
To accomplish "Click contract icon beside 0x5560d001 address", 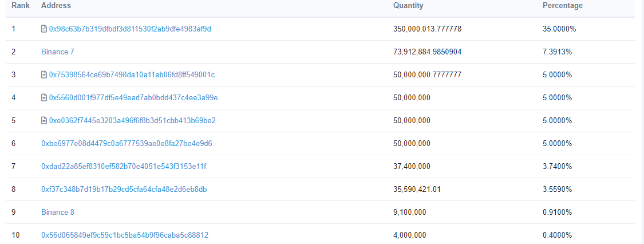I will click(44, 97).
